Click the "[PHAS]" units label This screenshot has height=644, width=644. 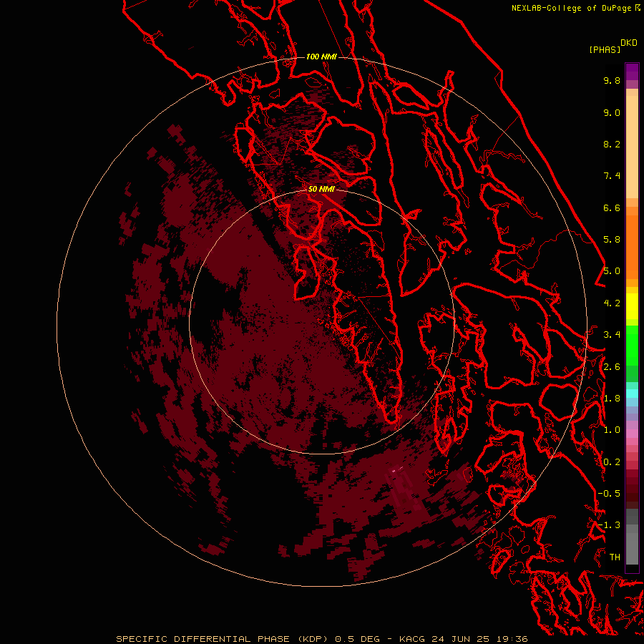[x=605, y=50]
